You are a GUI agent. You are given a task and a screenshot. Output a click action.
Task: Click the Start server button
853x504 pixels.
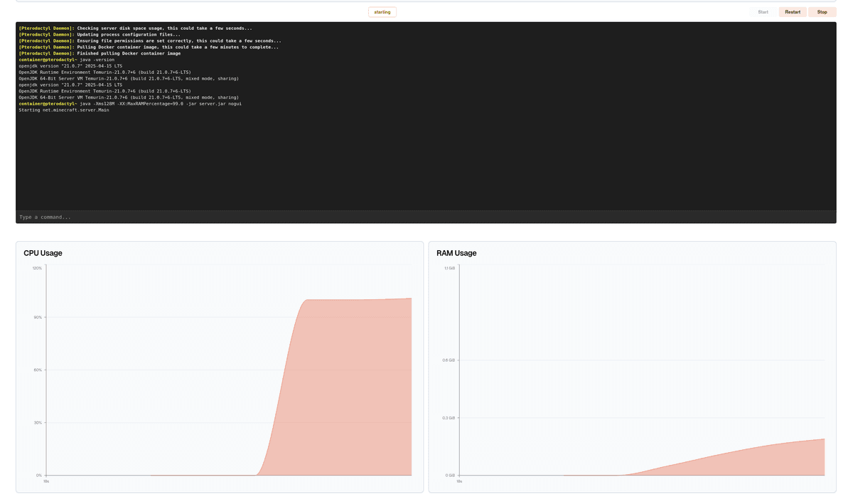coord(763,12)
